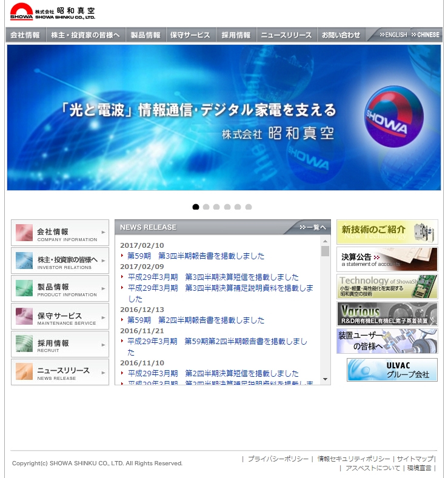448x478 pixels.
Task: Click arrow on ニュースリリース sidebar button
Action: coord(104,373)
